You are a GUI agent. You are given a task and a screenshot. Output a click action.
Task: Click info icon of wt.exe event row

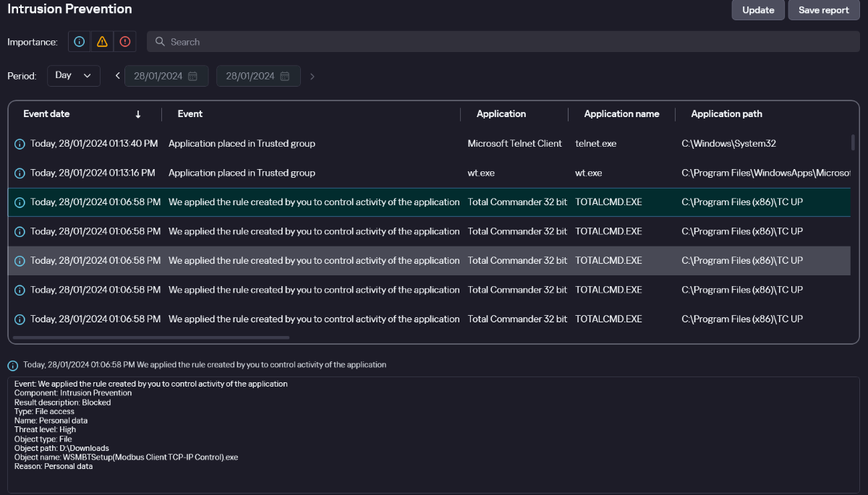(x=20, y=173)
